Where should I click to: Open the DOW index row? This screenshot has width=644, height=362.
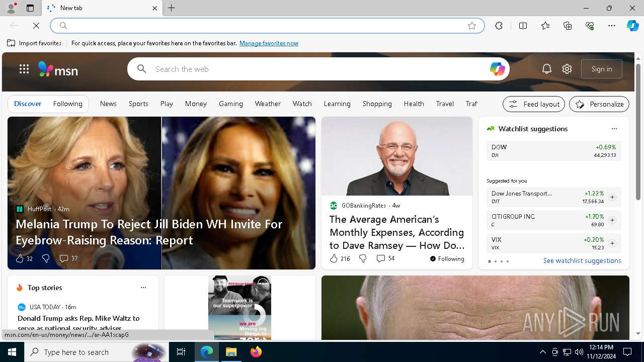point(554,151)
